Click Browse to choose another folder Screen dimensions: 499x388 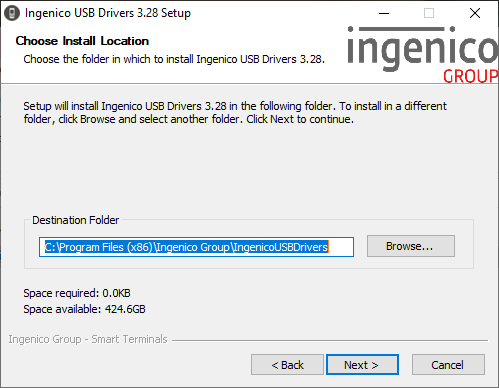[411, 246]
